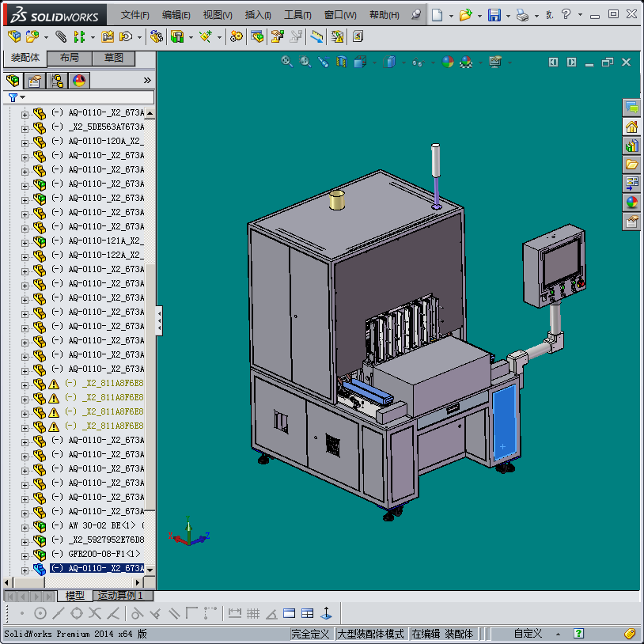
Task: Click the tree scrollbar down arrow
Action: tap(150, 570)
